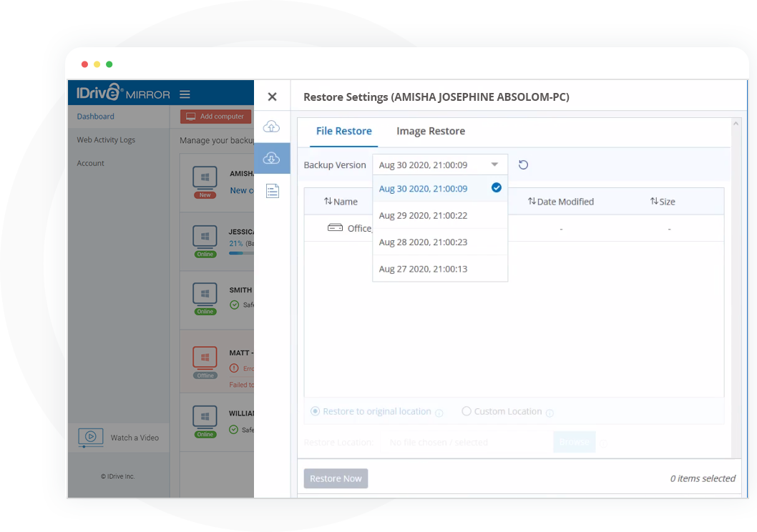Click the refresh icon beside Backup Version
This screenshot has height=532, width=757.
point(523,164)
